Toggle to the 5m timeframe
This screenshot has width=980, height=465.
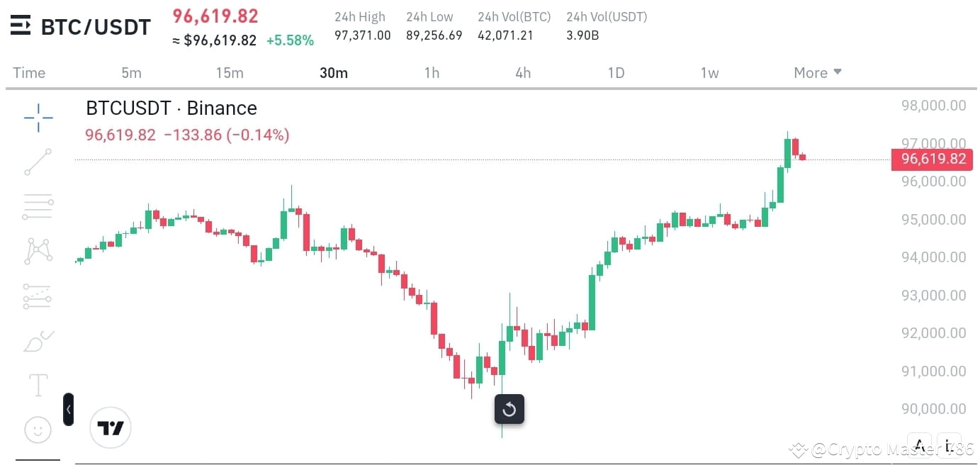pos(131,72)
